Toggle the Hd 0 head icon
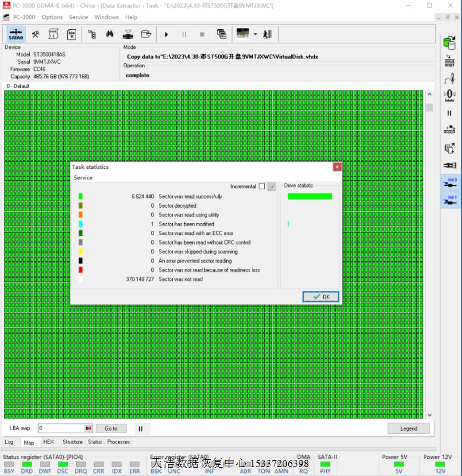 450,182
